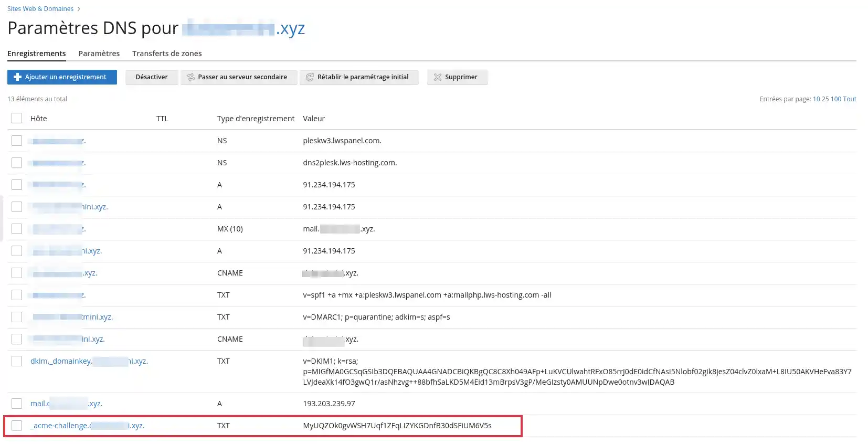The height and width of the screenshot is (444, 868).
Task: Open the Enregistrements tab
Action: tap(37, 54)
